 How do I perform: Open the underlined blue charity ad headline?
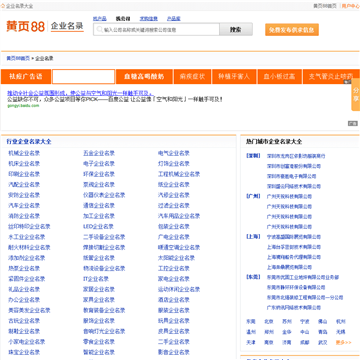click(x=80, y=93)
